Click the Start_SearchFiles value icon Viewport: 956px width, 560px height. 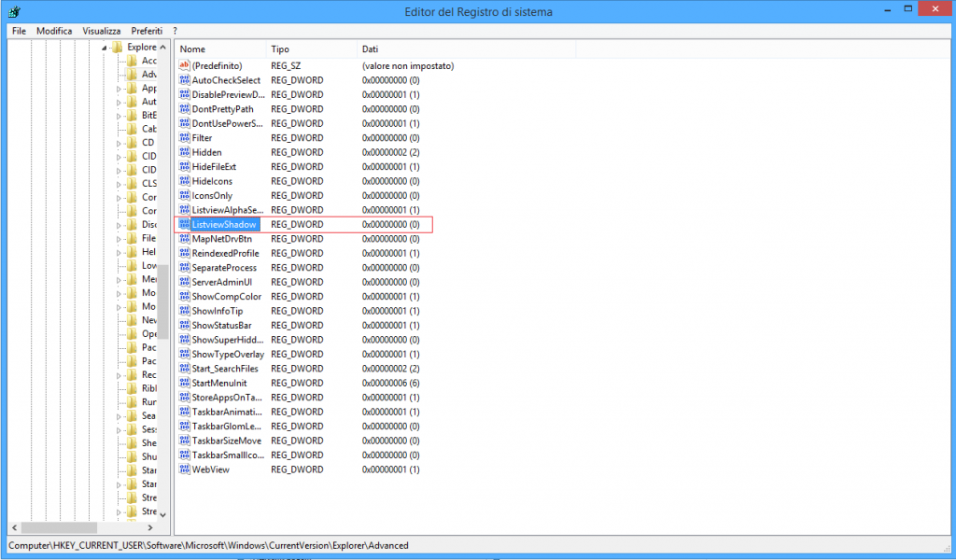184,368
